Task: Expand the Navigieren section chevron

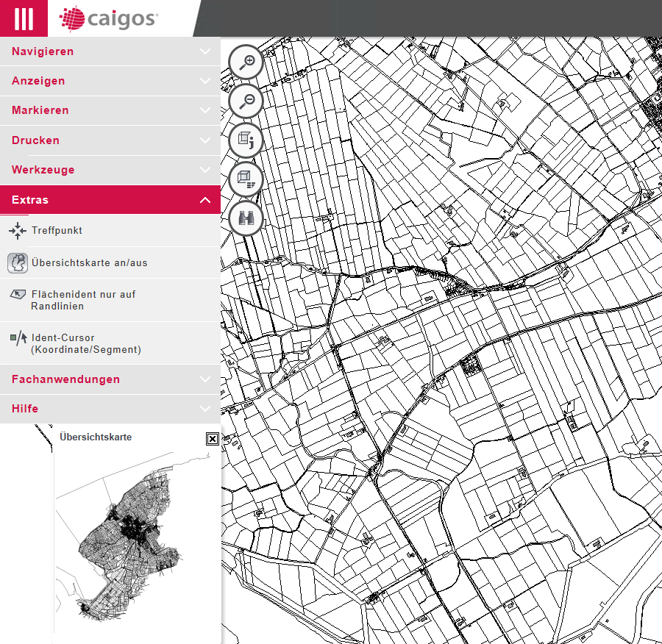Action: pos(205,52)
